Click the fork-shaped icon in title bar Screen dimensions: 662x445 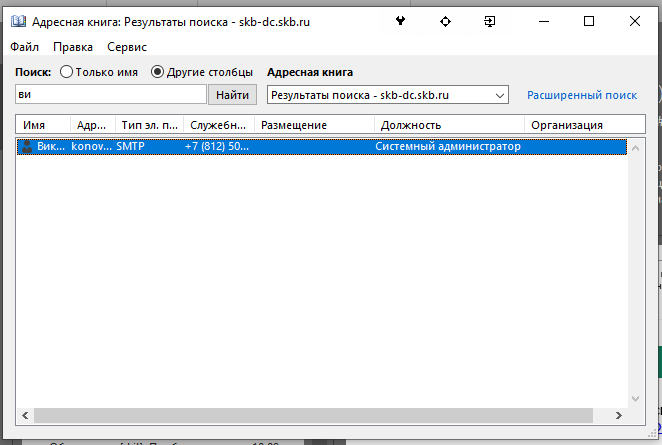pos(400,21)
